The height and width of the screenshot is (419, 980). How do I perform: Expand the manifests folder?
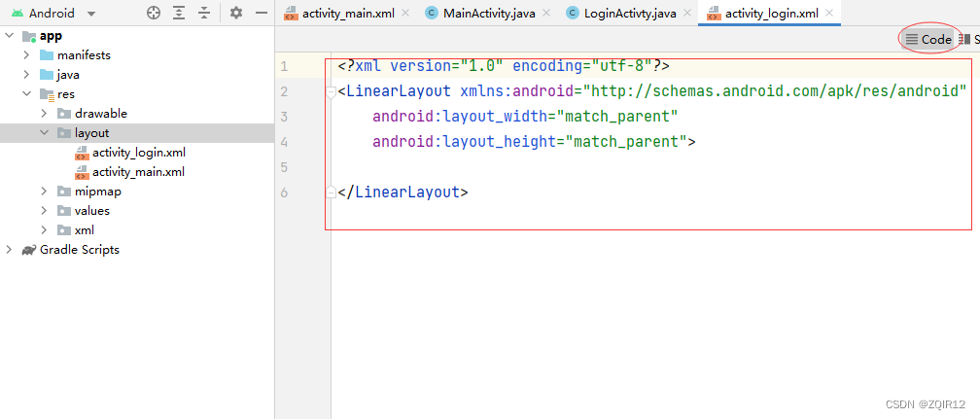26,55
